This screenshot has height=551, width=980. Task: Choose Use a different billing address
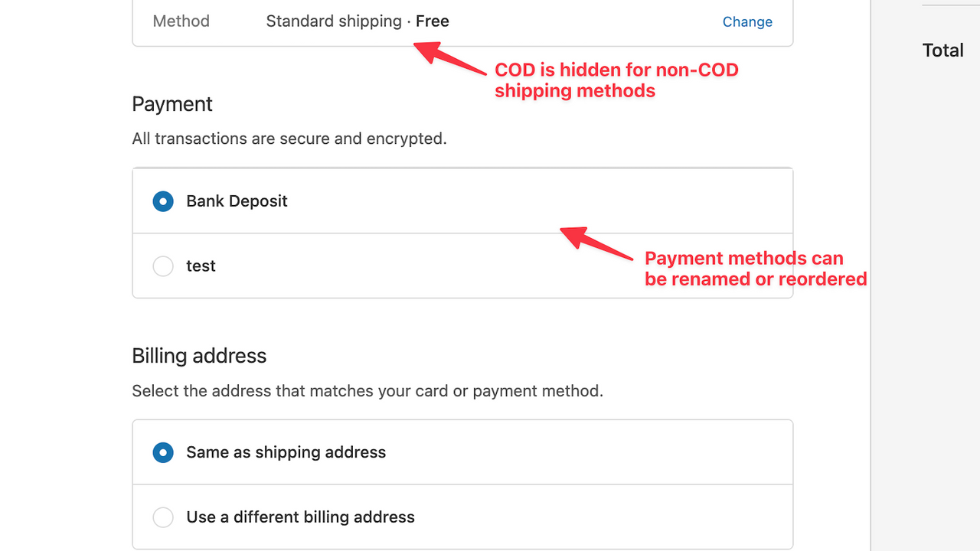click(x=163, y=517)
